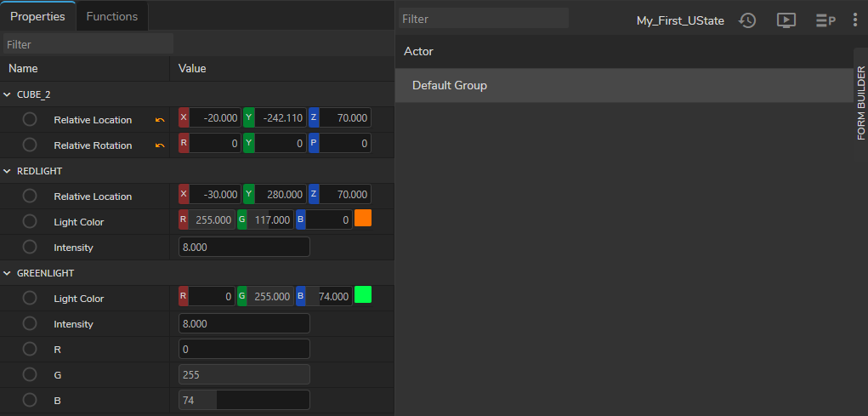Click the Filter field in Properties panel
The image size is (868, 416).
pyautogui.click(x=88, y=44)
